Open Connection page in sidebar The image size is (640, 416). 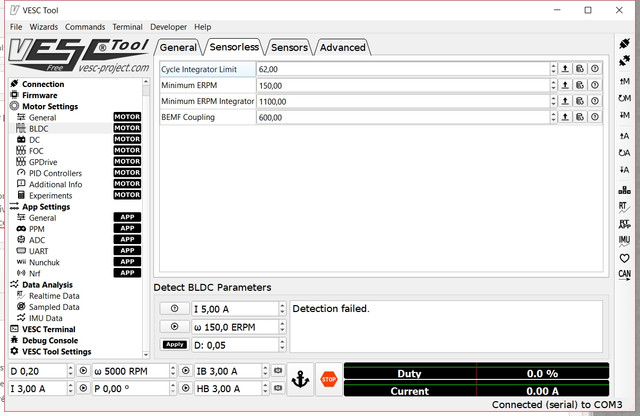(43, 84)
